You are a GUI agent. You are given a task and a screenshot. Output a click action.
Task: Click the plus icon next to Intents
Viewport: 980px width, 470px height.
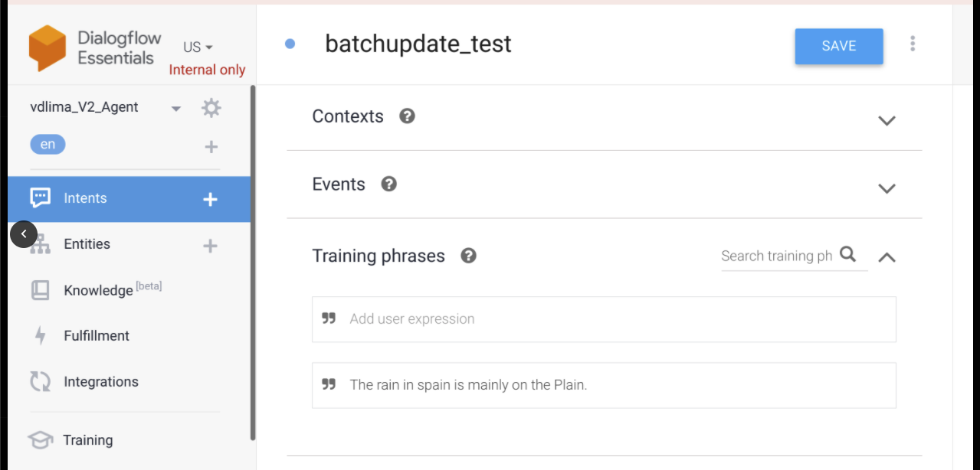tap(210, 199)
